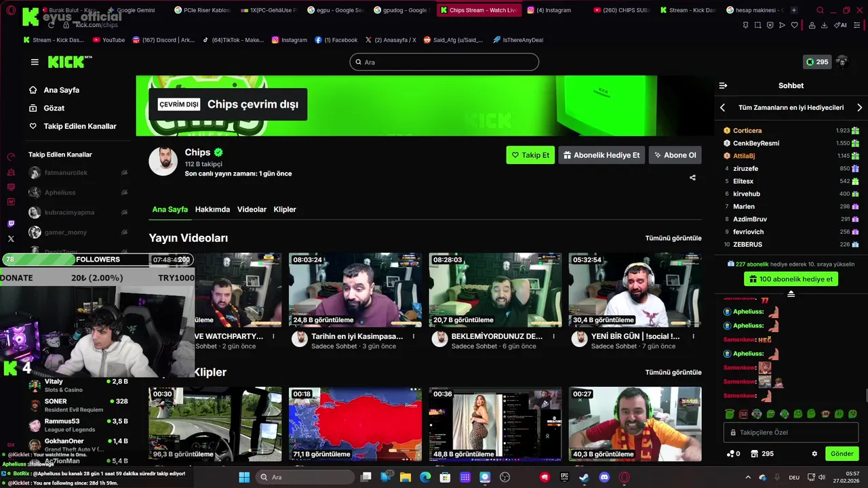Image resolution: width=868 pixels, height=488 pixels.
Task: Click the Opera tab search magnifier icon
Action: 820,10
